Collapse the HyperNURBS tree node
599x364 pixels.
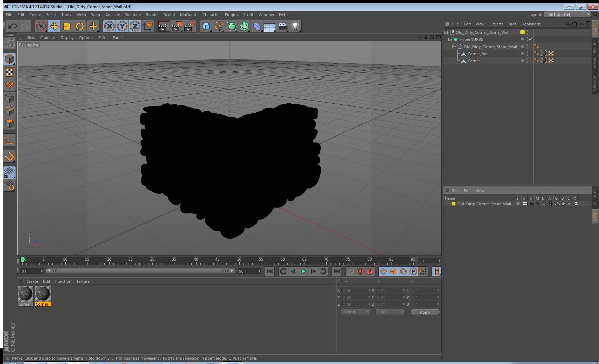tap(450, 39)
